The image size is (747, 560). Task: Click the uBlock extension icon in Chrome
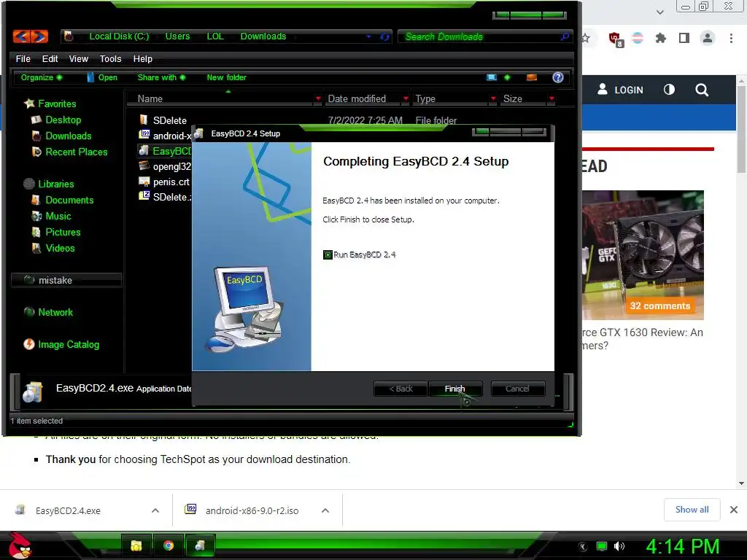616,39
